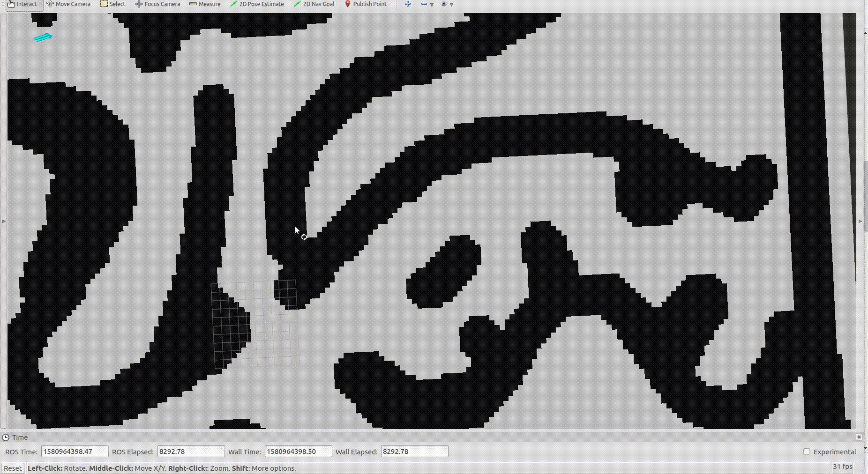Set a 2D Nav Goal

[x=314, y=4]
